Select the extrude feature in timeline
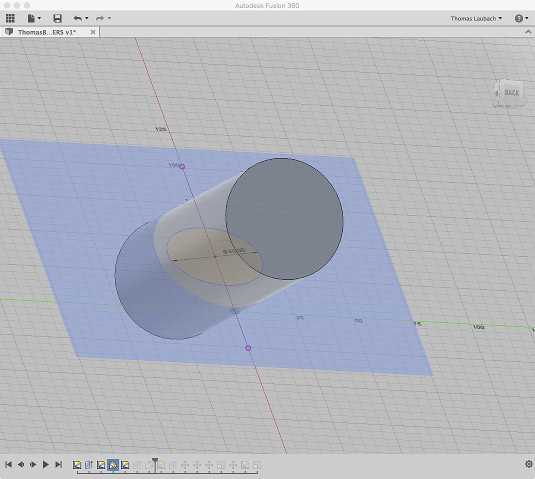 [89, 465]
